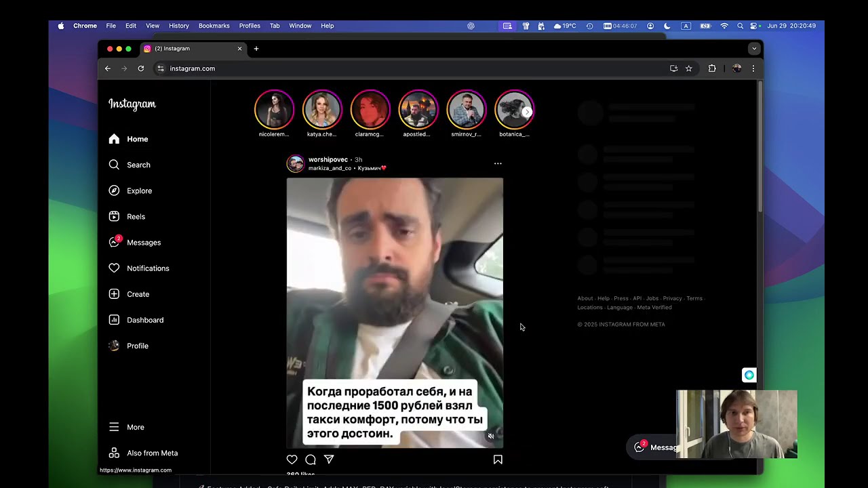This screenshot has width=868, height=488.
Task: Open the Explore page compass icon
Action: [x=114, y=190]
